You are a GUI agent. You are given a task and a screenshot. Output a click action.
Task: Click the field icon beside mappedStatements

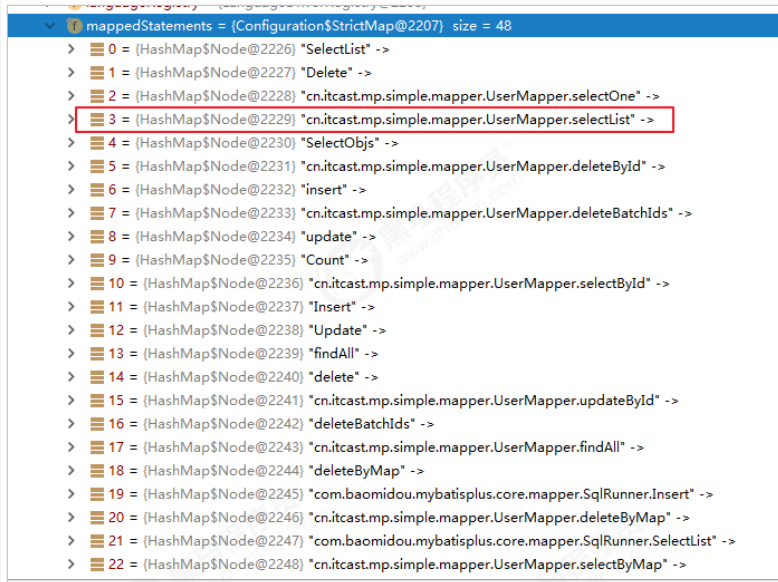click(x=74, y=26)
